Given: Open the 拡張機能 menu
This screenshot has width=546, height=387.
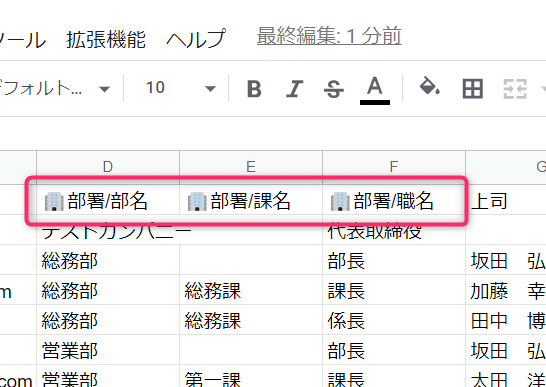Looking at the screenshot, I should [106, 39].
